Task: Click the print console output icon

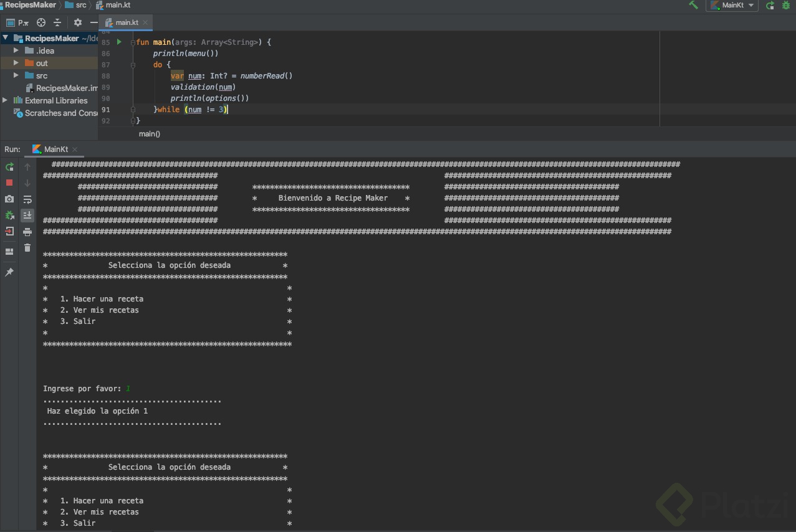Action: pyautogui.click(x=27, y=232)
